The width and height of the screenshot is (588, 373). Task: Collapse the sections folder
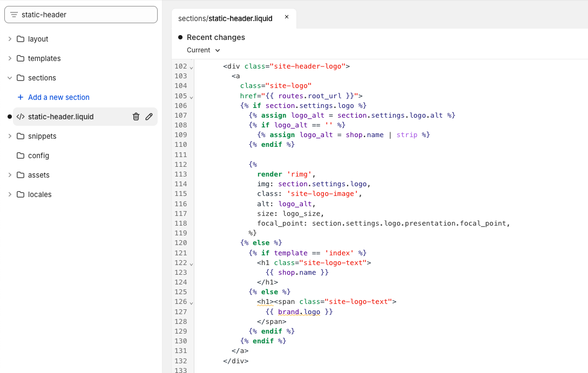pos(10,78)
